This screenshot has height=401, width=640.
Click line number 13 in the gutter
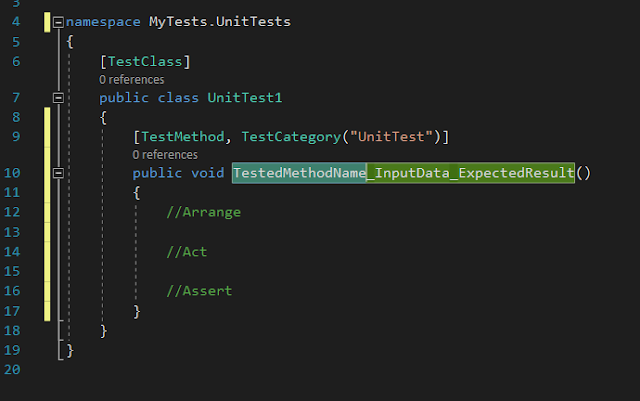pos(12,232)
